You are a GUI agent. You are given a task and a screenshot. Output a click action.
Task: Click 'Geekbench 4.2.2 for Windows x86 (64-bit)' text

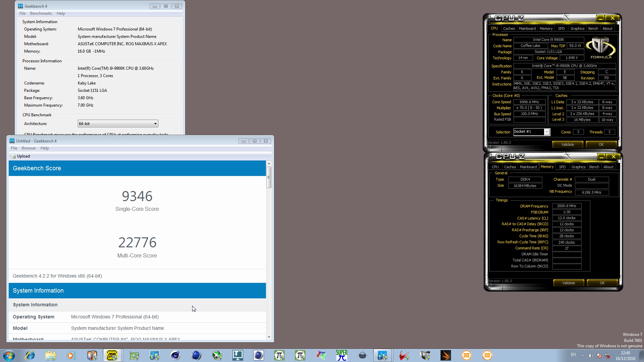pos(57,276)
